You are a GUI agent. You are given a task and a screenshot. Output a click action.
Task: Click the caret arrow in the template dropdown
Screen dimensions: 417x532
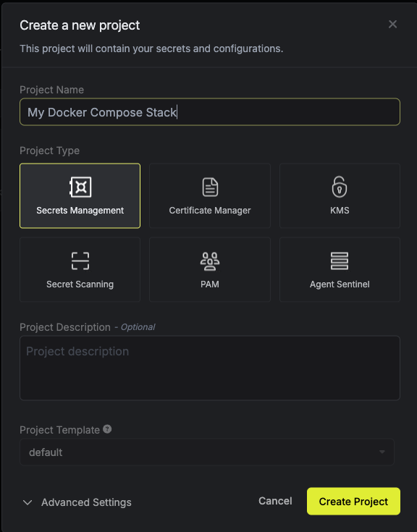click(382, 452)
